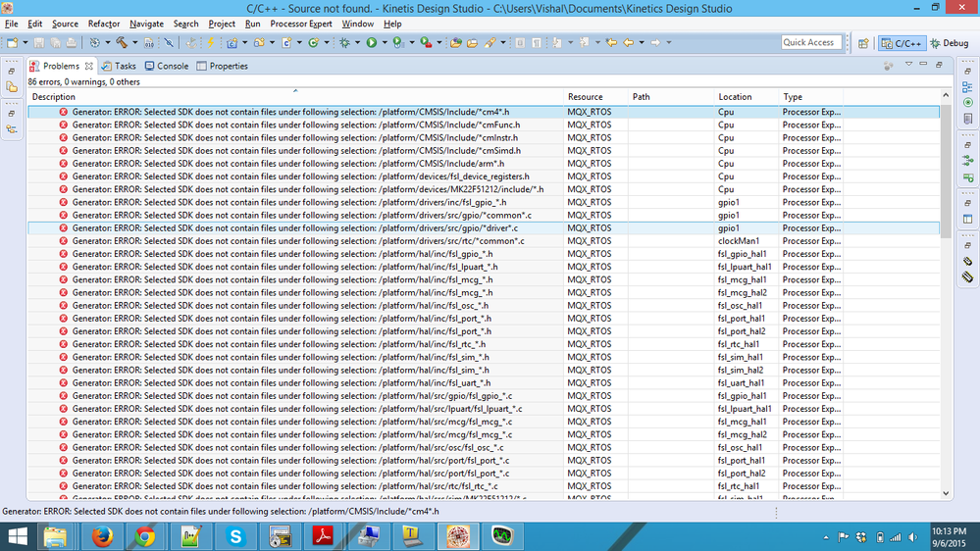Open the External Tools dropdown arrow
This screenshot has width=980, height=551.
tap(438, 42)
